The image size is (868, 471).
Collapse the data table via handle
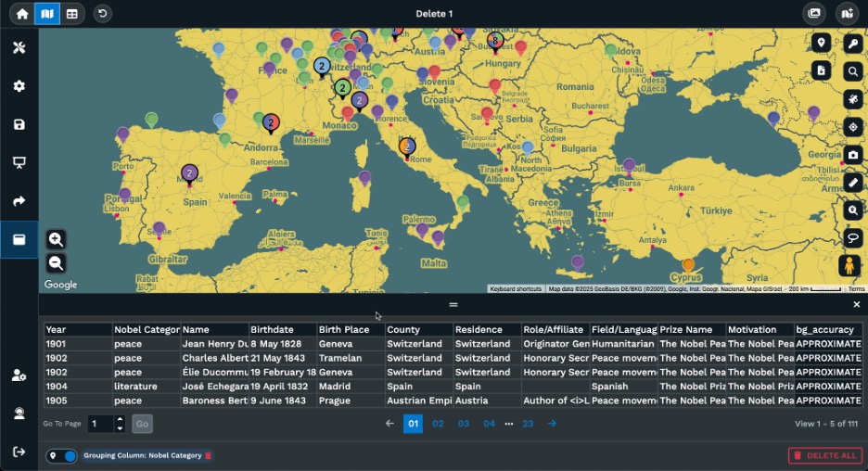453,304
